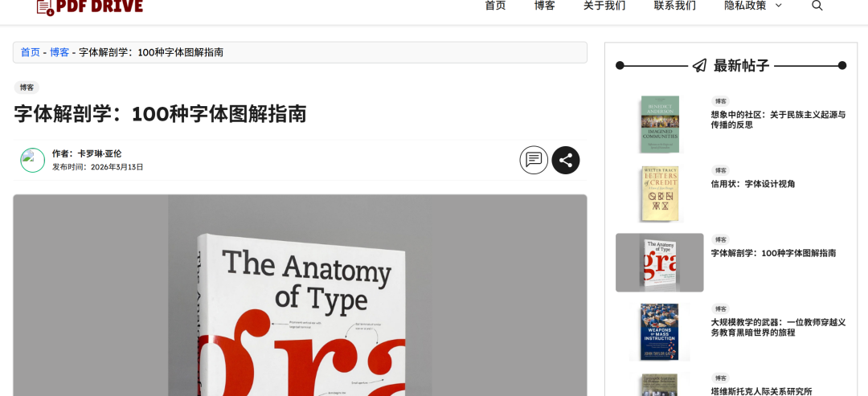Click the PDF Drive logo
The width and height of the screenshot is (868, 396).
pos(90,6)
